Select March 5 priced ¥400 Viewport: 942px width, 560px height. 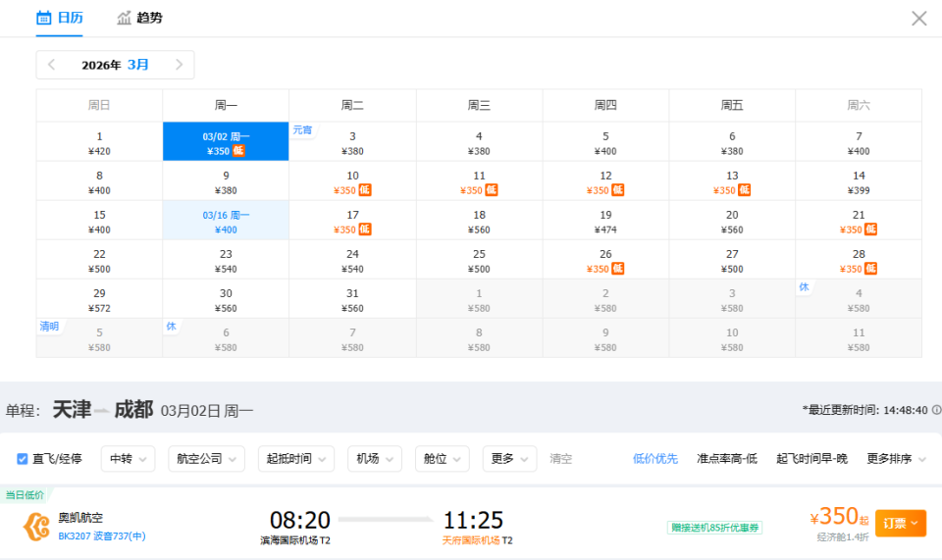point(605,141)
